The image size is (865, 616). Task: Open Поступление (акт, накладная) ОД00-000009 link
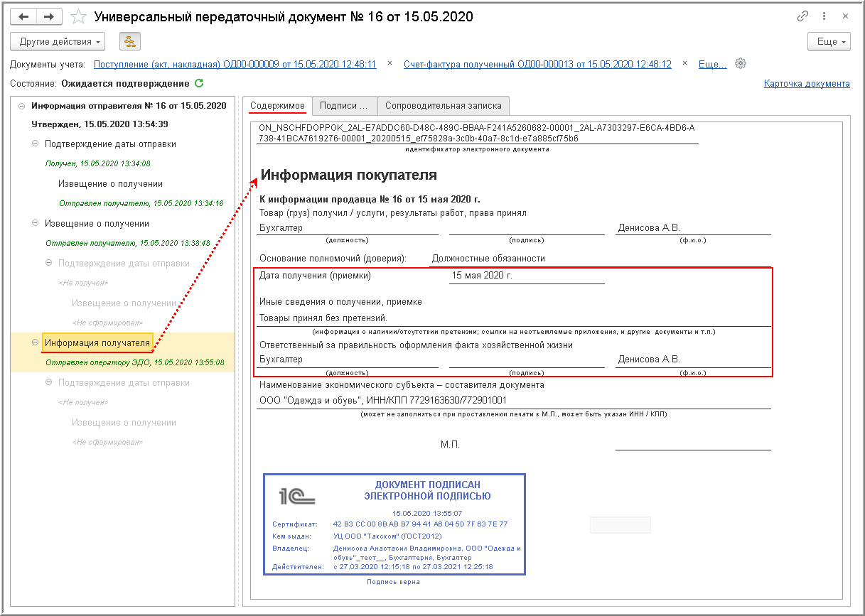(235, 64)
